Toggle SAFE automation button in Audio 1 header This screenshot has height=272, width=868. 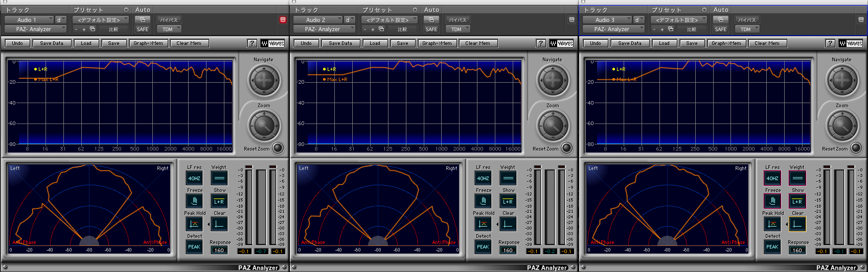coord(143,29)
